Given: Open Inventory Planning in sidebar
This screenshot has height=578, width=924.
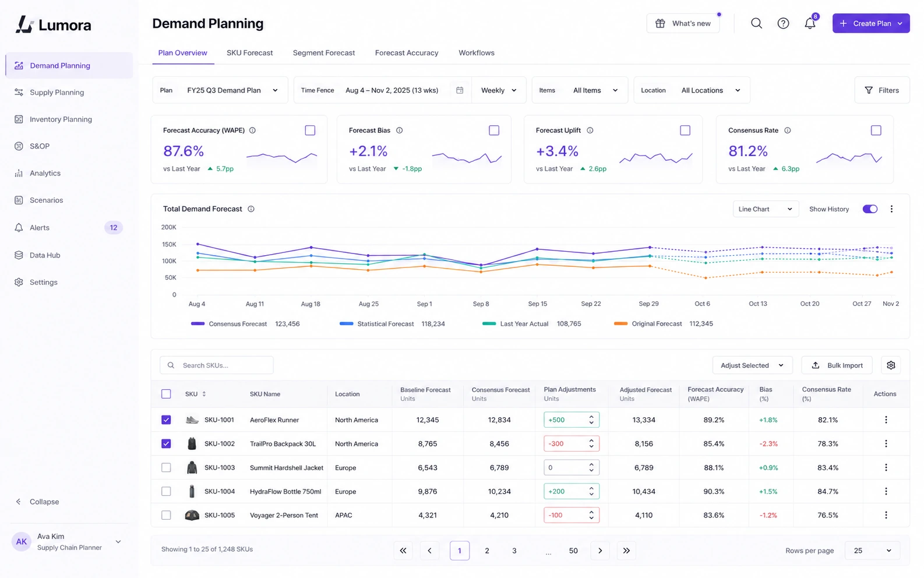Looking at the screenshot, I should click(69, 119).
